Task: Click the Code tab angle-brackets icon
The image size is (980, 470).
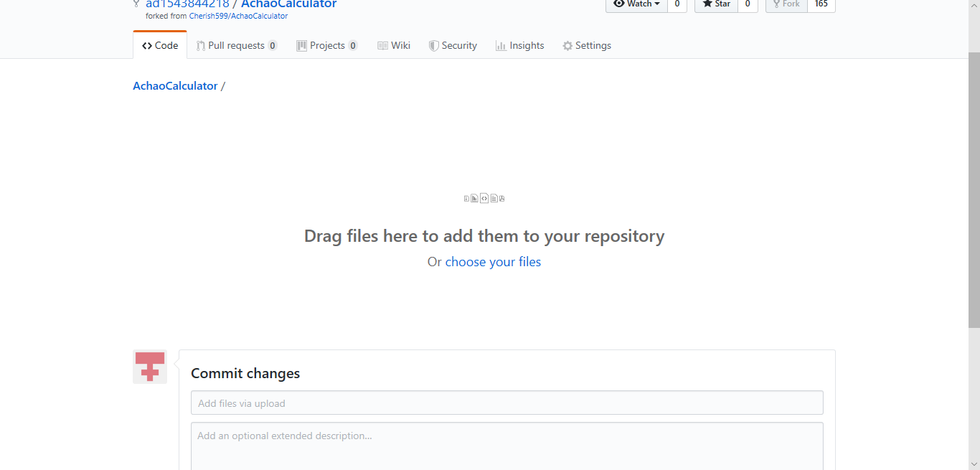Action: click(x=147, y=46)
